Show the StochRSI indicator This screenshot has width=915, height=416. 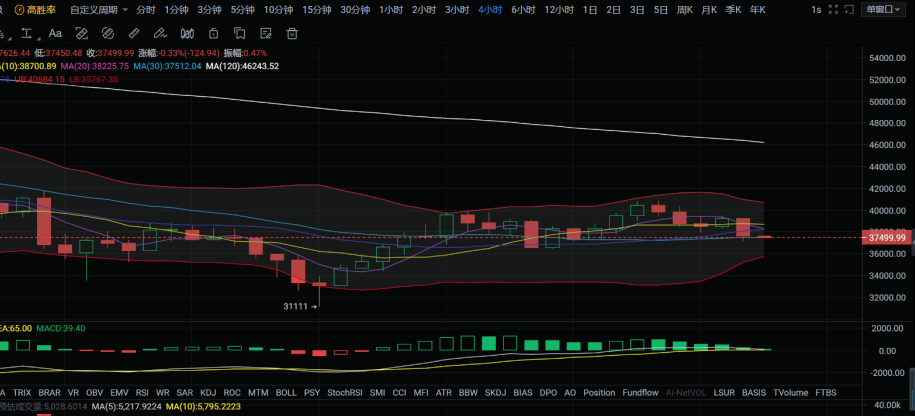pyautogui.click(x=345, y=393)
